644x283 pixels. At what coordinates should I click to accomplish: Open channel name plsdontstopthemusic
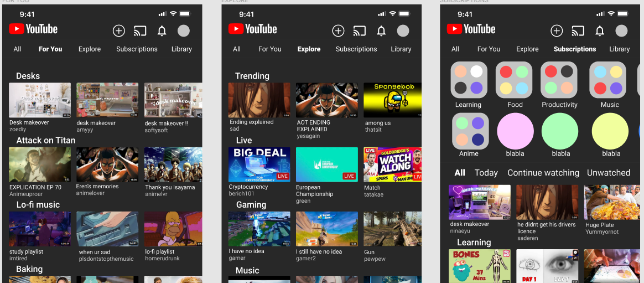coord(106,259)
